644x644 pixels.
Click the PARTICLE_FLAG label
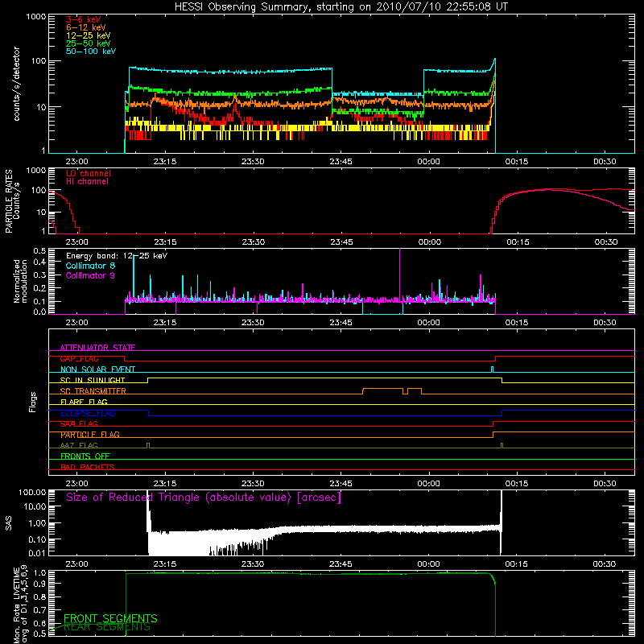point(90,435)
